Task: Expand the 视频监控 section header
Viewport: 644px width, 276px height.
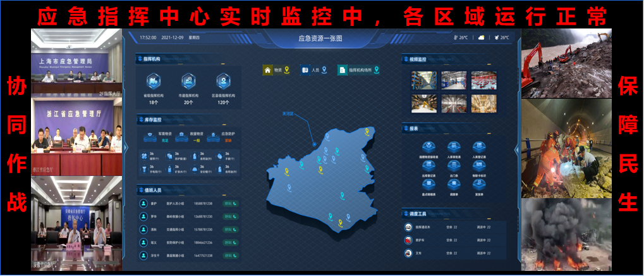Action: click(417, 60)
